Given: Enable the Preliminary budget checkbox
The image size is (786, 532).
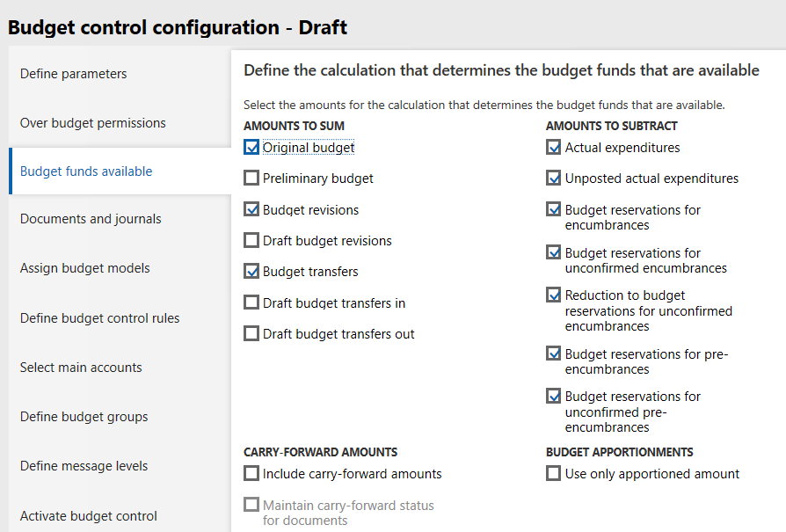Looking at the screenshot, I should tap(252, 179).
